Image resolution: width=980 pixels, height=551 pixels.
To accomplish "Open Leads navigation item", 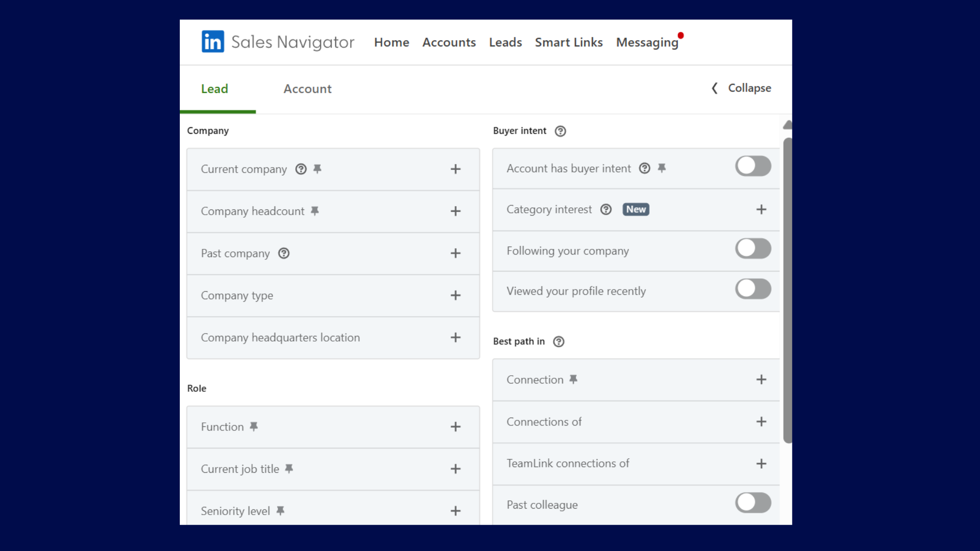I will (x=505, y=42).
